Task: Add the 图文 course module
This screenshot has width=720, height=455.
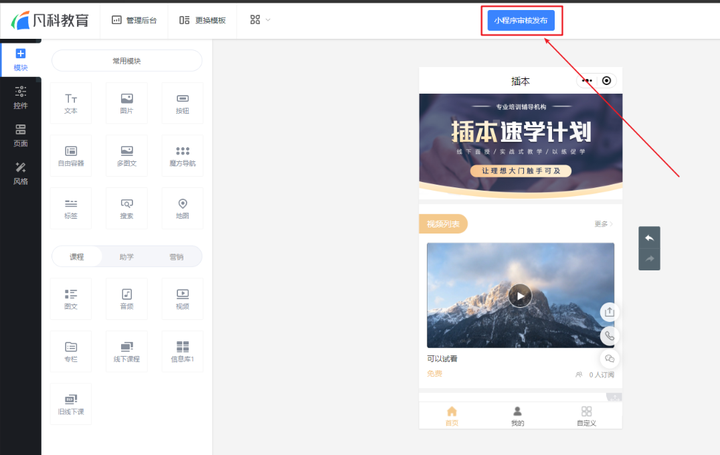Action: (71, 299)
